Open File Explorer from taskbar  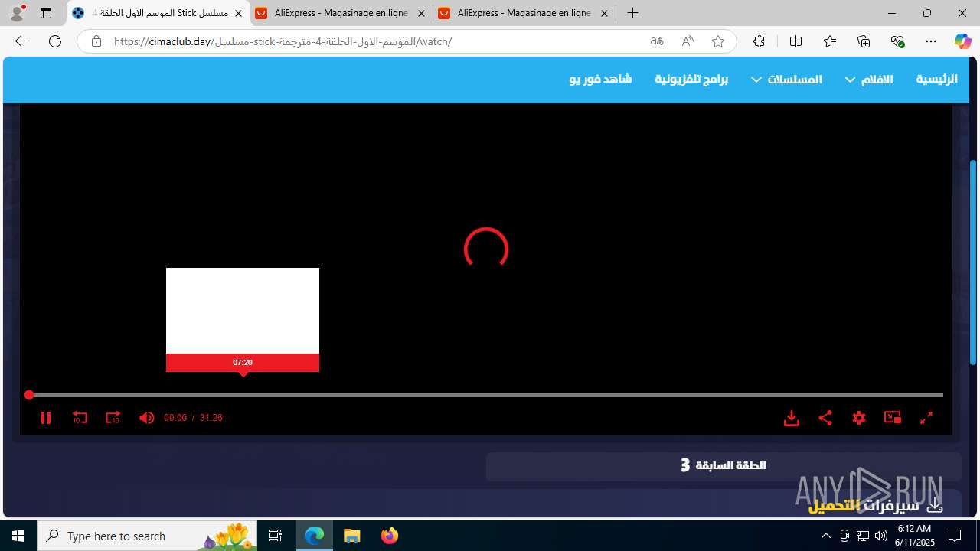352,536
